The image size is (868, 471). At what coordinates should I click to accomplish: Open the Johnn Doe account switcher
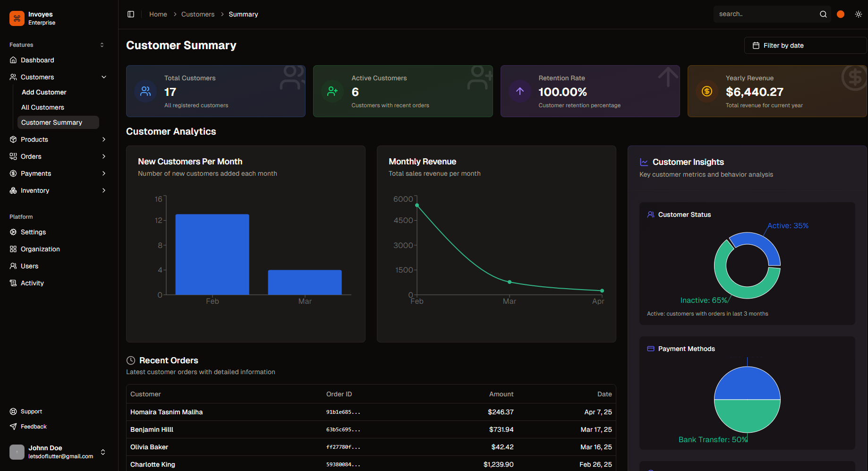pyautogui.click(x=103, y=452)
